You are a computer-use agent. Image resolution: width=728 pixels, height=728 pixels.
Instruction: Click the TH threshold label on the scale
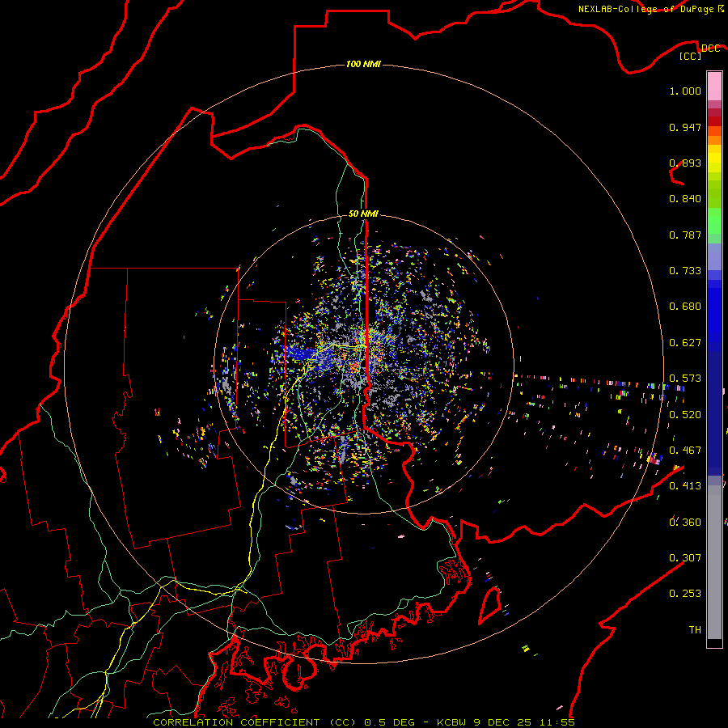pos(695,630)
